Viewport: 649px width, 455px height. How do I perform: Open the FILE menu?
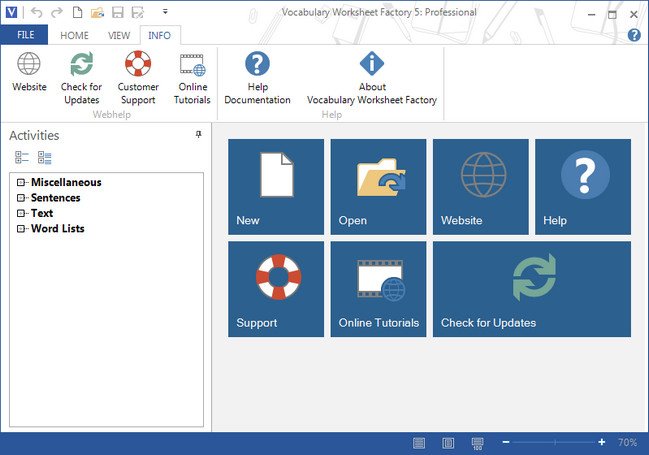(25, 35)
